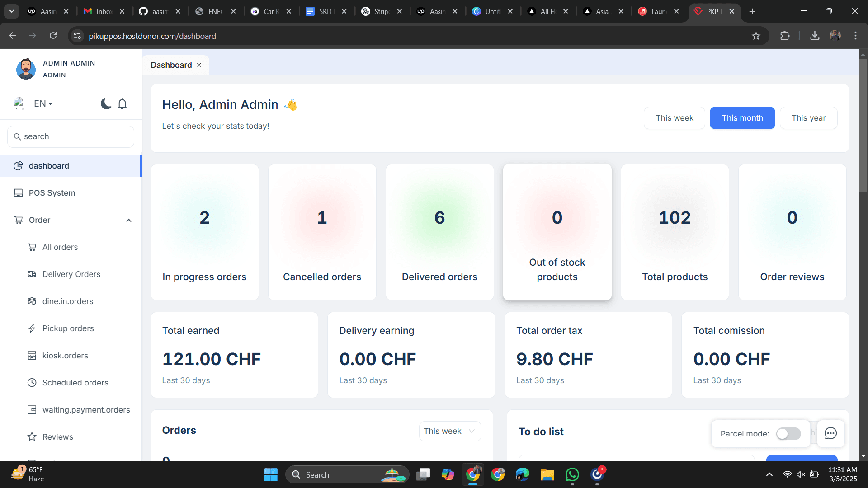Show hidden system tray icons
868x488 pixels.
pos(769,474)
